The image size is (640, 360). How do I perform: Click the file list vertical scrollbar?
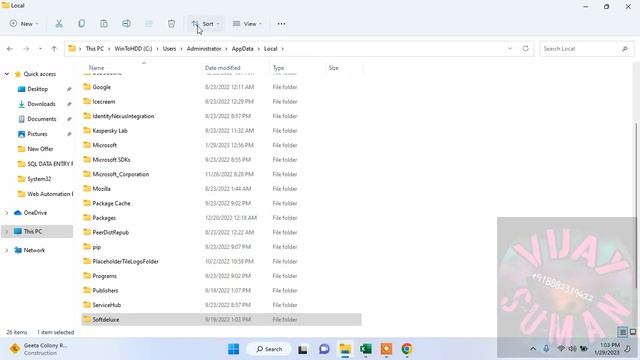click(636, 204)
